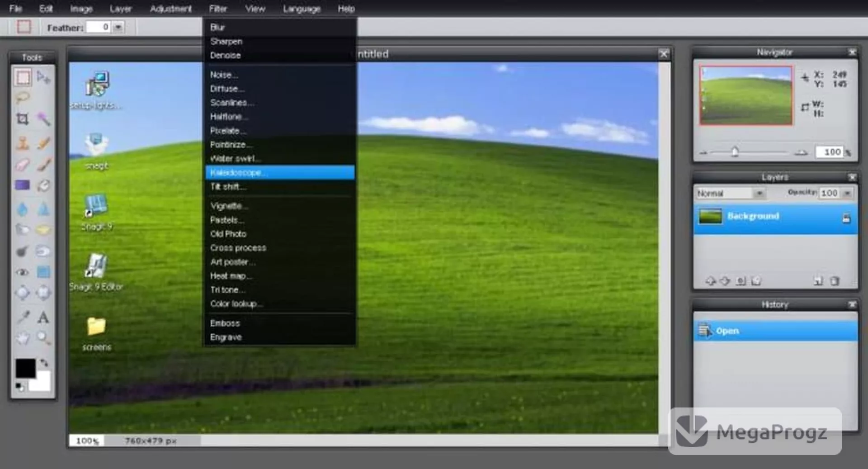Screen dimensions: 868x469
Task: Click the Navigator zoom percentage field
Action: [830, 152]
